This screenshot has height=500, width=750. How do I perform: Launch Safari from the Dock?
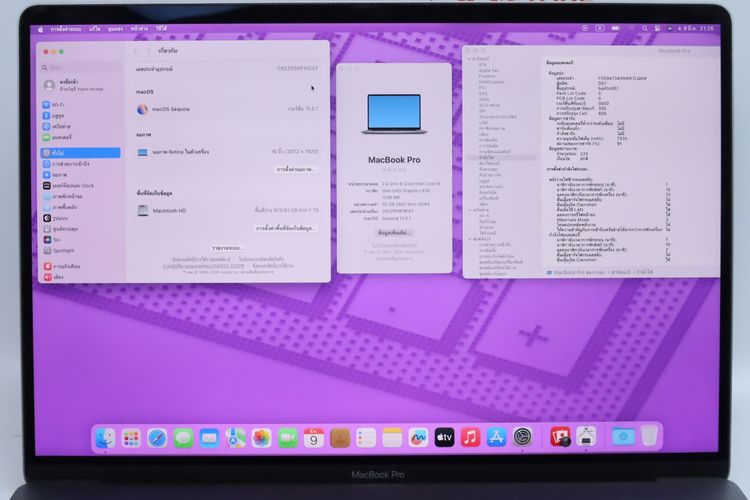click(157, 438)
